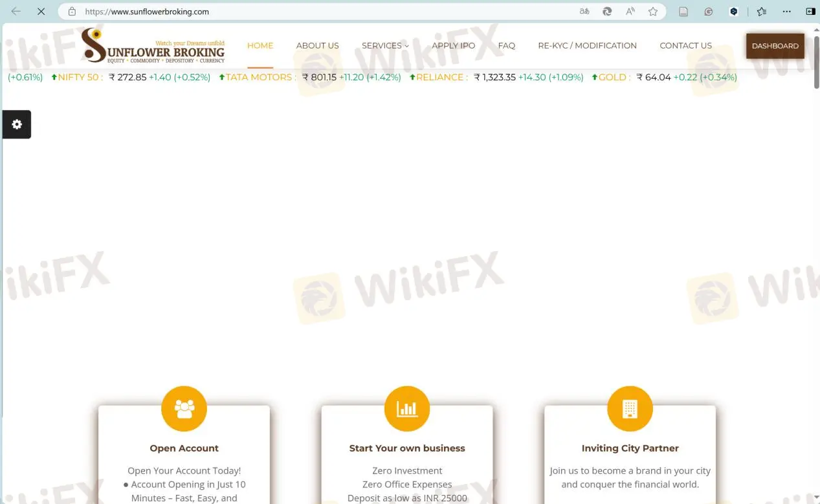Open the ABOUT US menu item

(x=317, y=45)
